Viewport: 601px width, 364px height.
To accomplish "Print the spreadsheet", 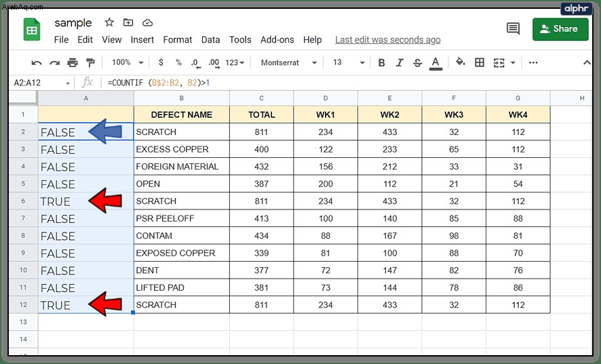I will 73,62.
